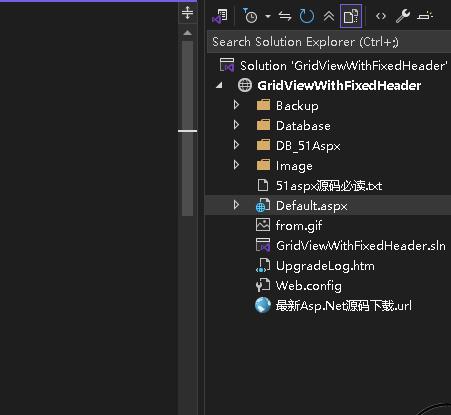Image resolution: width=451 pixels, height=415 pixels.
Task: Select the Image folder label
Action: coord(294,166)
